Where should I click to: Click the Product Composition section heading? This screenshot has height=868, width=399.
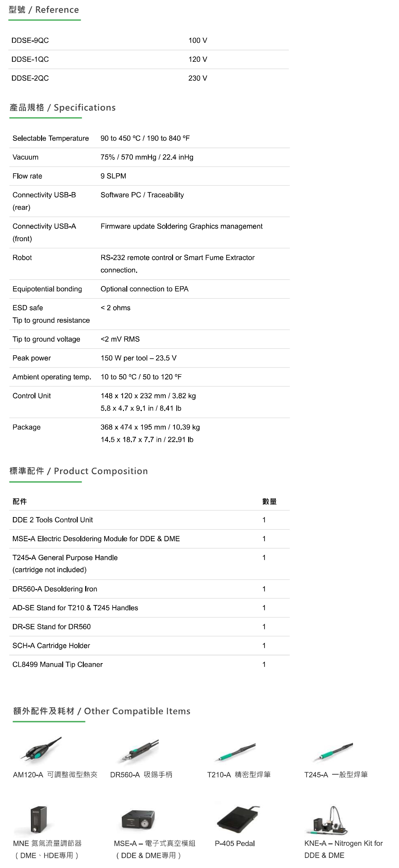(79, 471)
